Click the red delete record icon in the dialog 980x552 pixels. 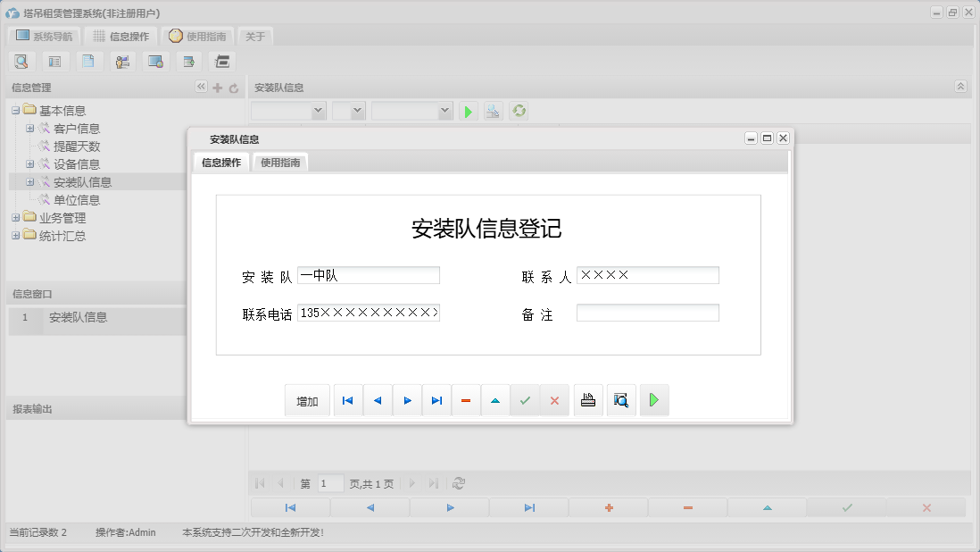[466, 399]
